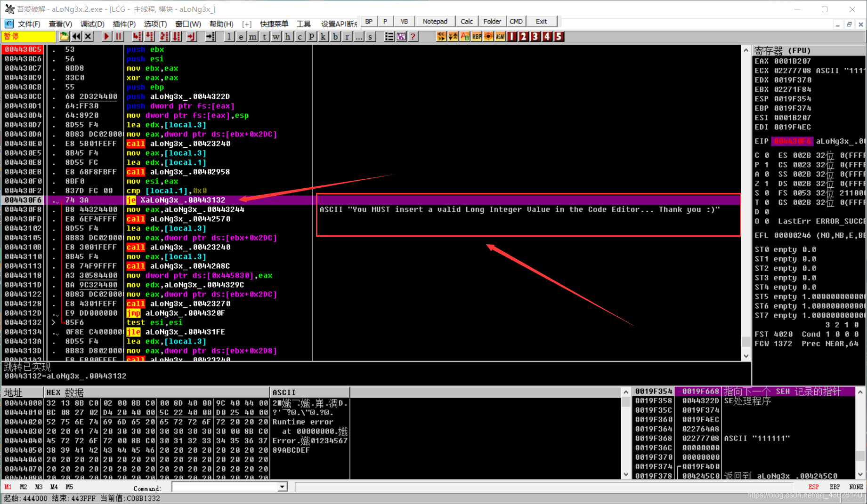Run the program with the red play icon

click(x=106, y=36)
